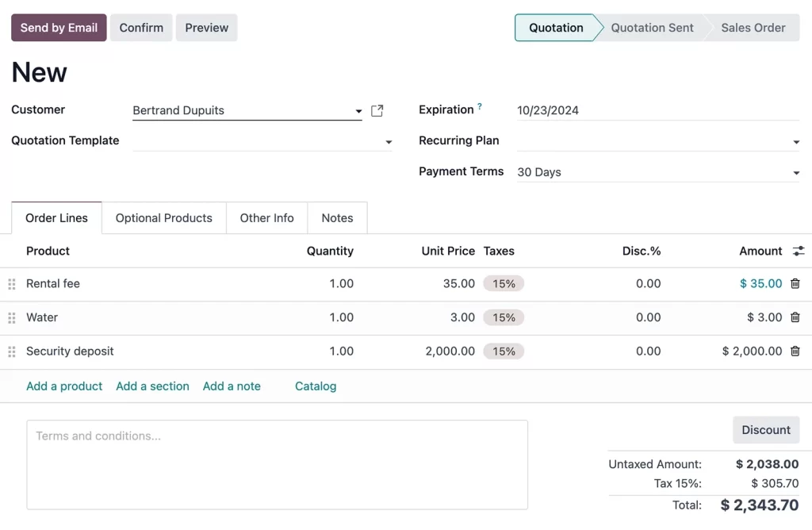Viewport: 812px width, 530px height.
Task: Expand the Payment Terms dropdown
Action: coord(795,173)
